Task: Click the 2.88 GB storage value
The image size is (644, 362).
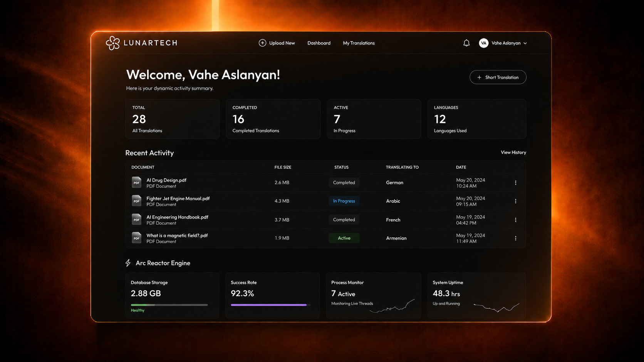Action: [146, 294]
